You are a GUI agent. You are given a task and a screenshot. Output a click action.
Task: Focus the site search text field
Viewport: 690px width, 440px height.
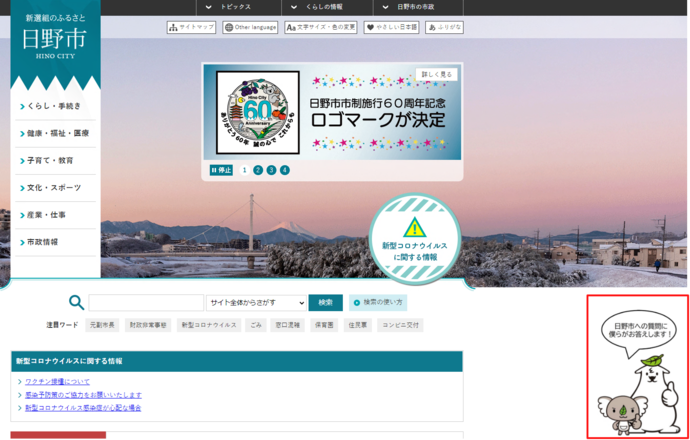pyautogui.click(x=146, y=303)
